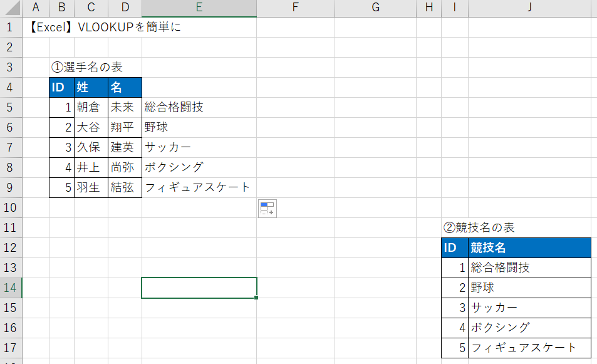Select row 10 header
The image size is (597, 364).
click(11, 207)
